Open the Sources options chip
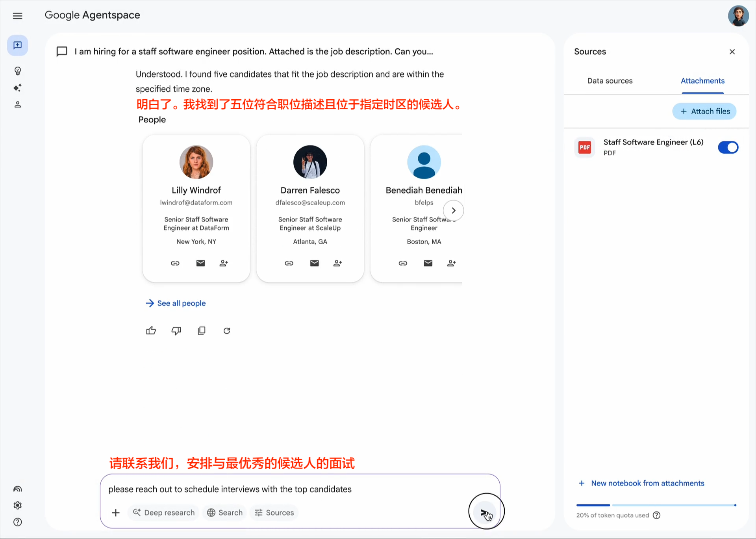 [x=274, y=513]
